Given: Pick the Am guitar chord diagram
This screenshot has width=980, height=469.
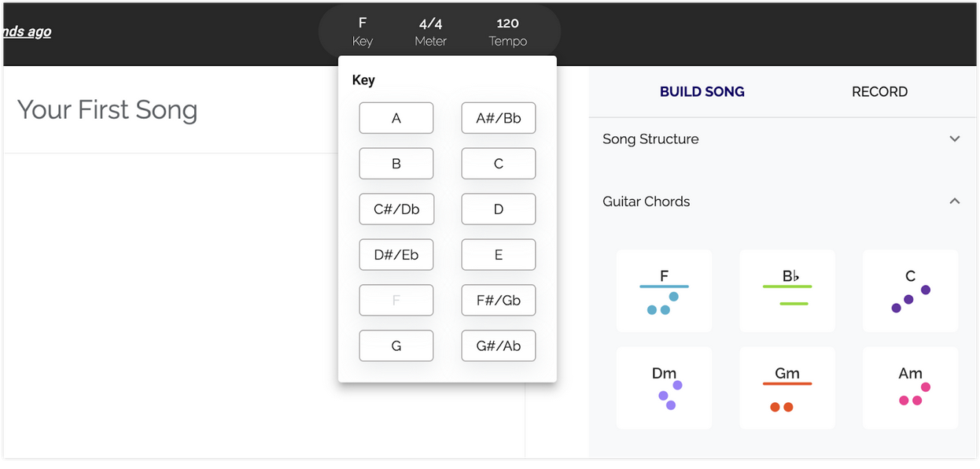Looking at the screenshot, I should pyautogui.click(x=910, y=388).
